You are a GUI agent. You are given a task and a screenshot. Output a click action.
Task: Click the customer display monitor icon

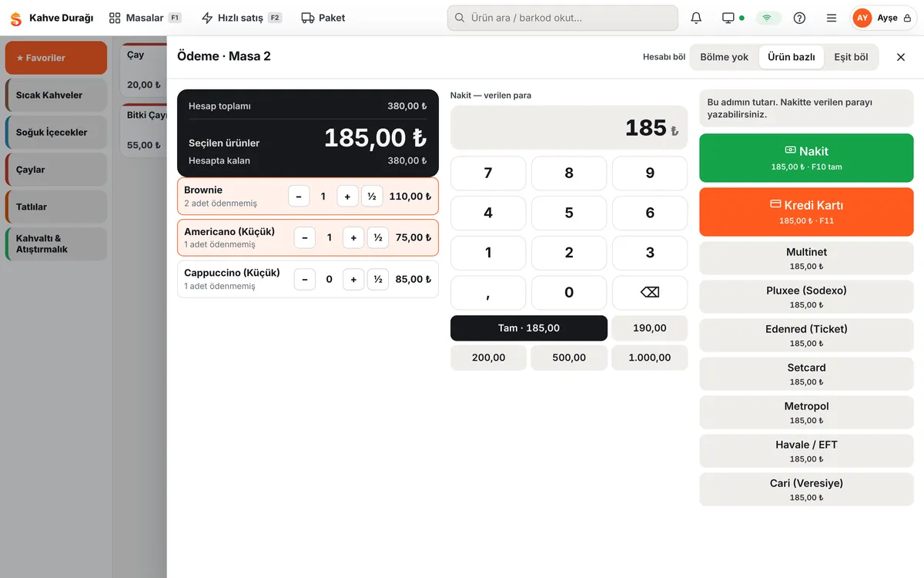tap(728, 18)
